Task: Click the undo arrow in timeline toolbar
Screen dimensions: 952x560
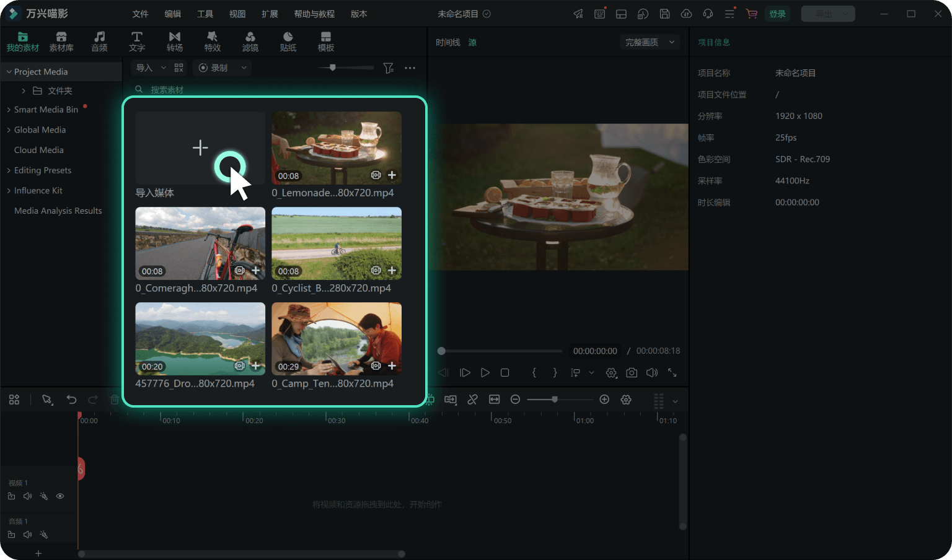Action: coord(72,400)
